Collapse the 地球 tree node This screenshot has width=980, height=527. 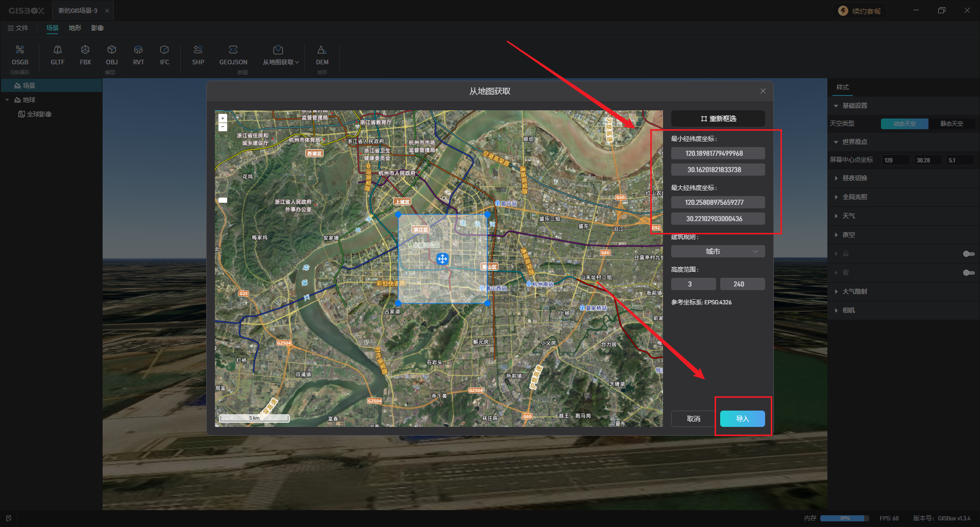(7, 100)
